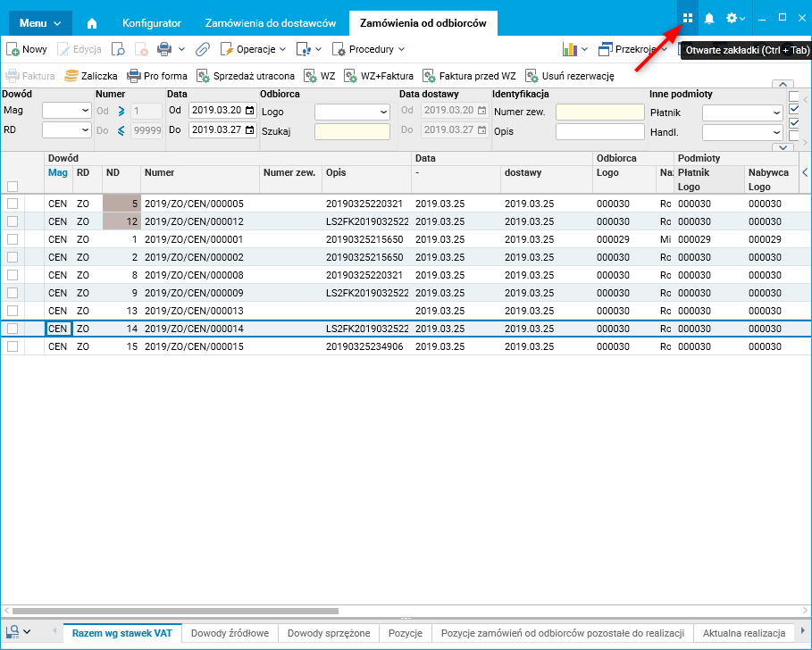Click the document preview magnifier icon
This screenshot has height=650, width=812.
click(x=118, y=49)
